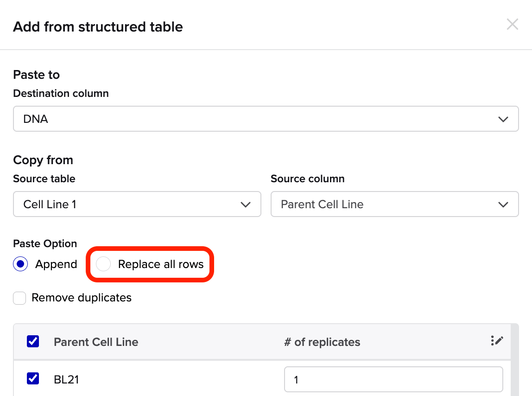532x396 pixels.
Task: Click the Parent Cell Line table header
Action: coord(96,342)
